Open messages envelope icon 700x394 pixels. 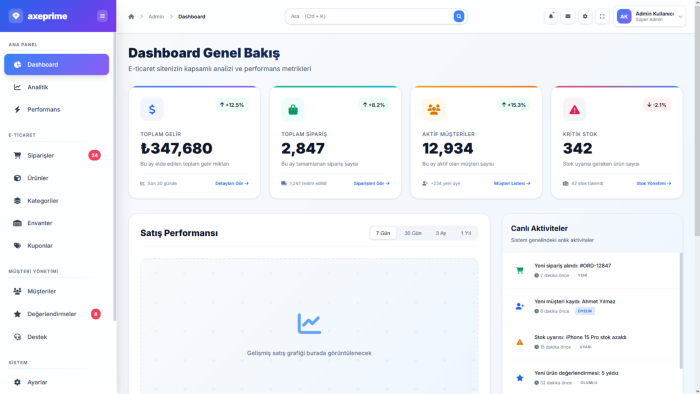[x=568, y=17]
